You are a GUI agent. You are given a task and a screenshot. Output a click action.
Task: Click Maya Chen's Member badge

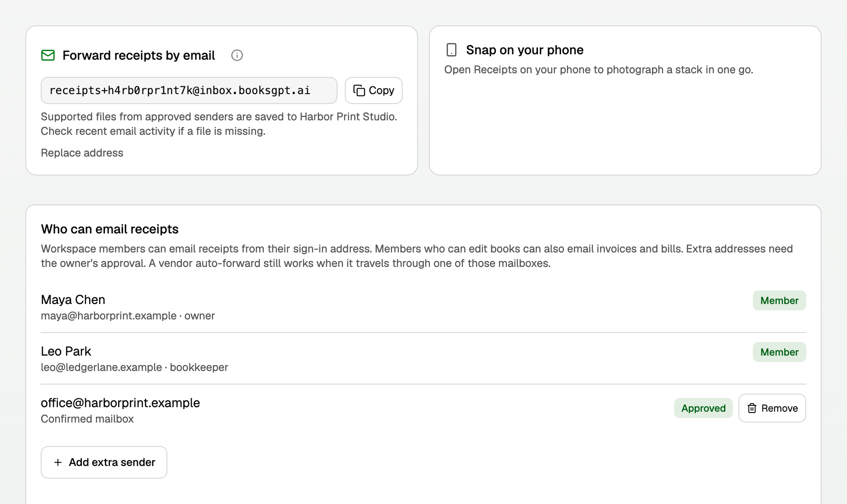[x=780, y=300]
